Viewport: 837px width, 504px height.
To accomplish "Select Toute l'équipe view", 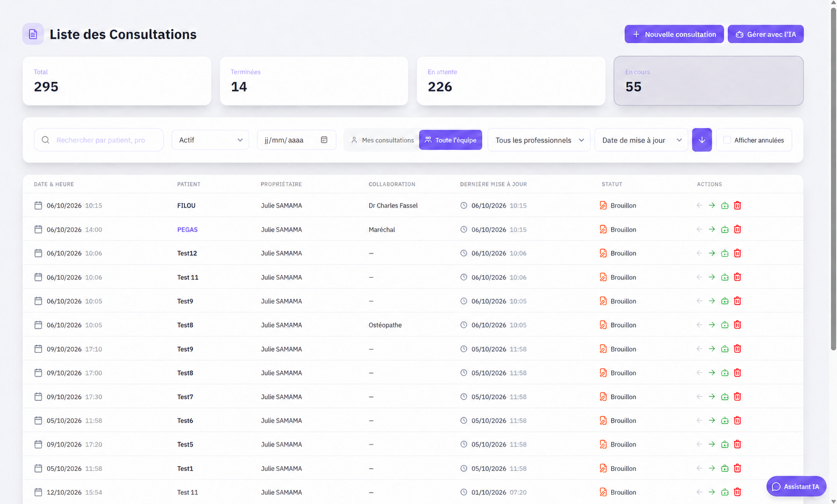I will pyautogui.click(x=451, y=140).
